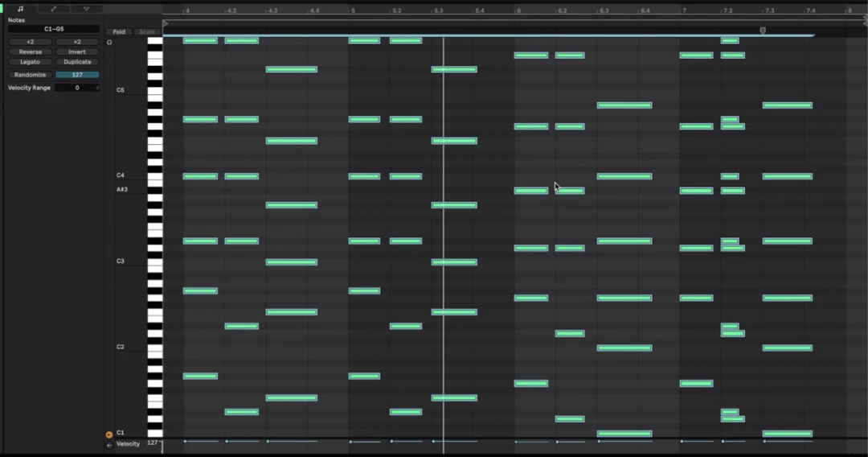The height and width of the screenshot is (457, 868).
Task: Open the Notes tab with the music note icon
Action: 20,9
